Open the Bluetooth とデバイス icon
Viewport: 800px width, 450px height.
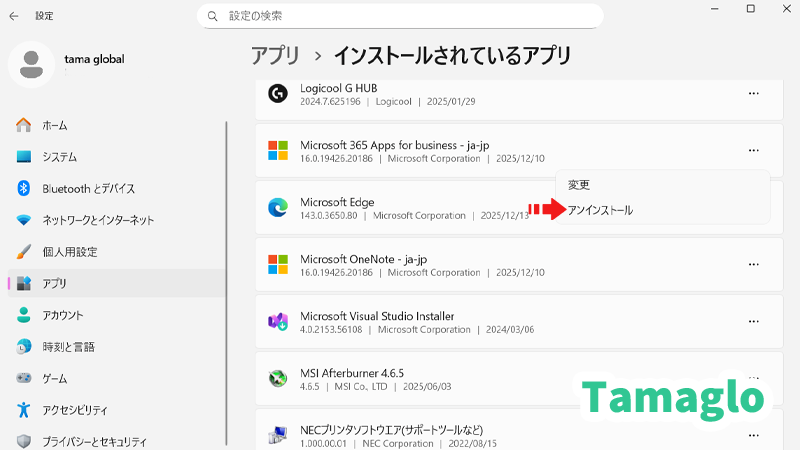pyautogui.click(x=25, y=188)
